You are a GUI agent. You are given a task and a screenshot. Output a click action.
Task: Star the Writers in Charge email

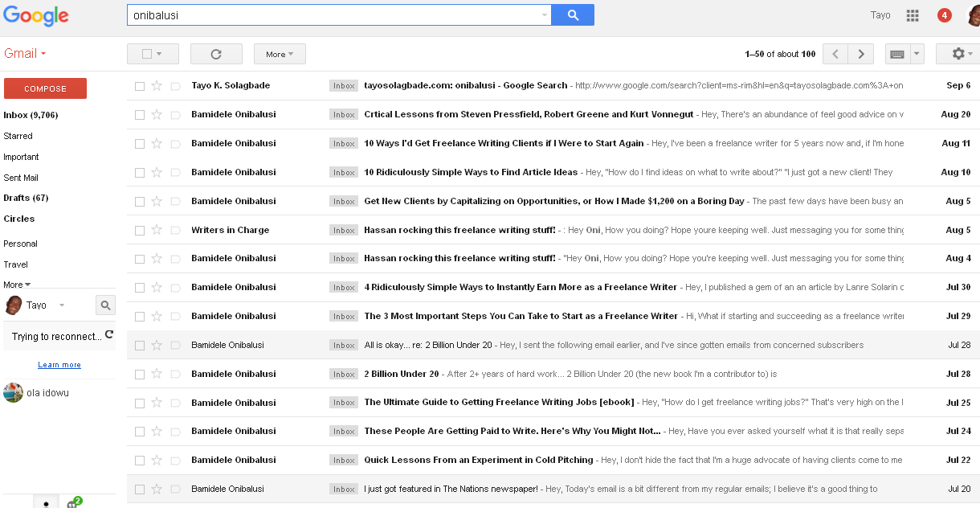click(x=157, y=230)
